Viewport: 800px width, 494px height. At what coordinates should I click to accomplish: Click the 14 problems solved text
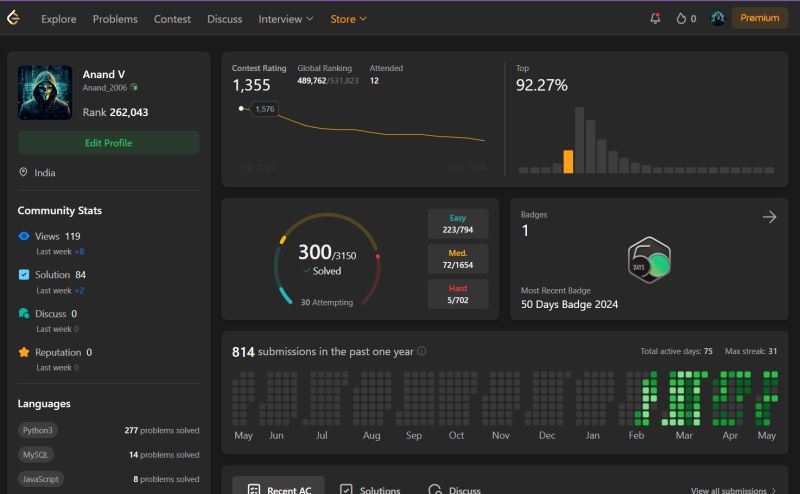164,455
